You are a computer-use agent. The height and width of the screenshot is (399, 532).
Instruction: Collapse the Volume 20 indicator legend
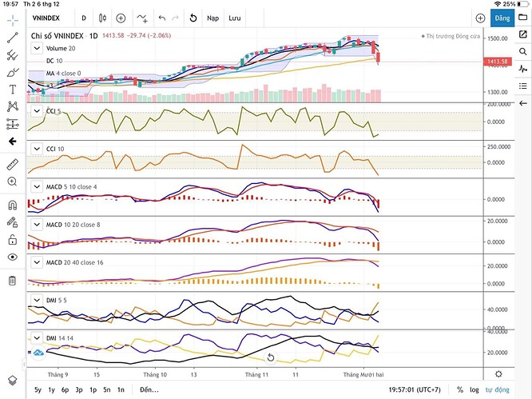tap(35, 48)
